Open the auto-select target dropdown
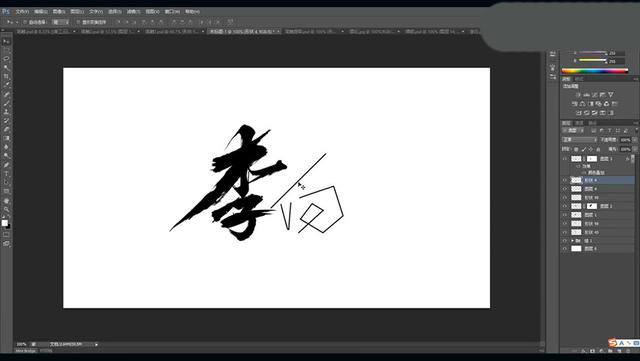This screenshot has width=640, height=361. click(x=61, y=22)
